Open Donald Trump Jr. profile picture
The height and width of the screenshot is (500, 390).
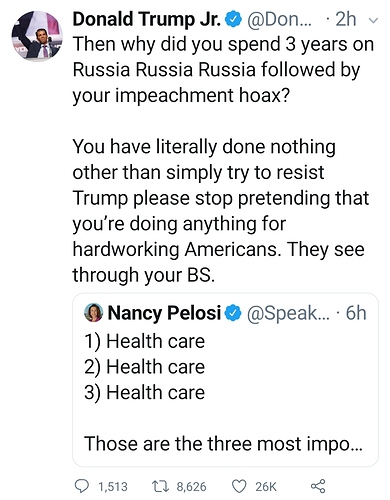tap(37, 36)
